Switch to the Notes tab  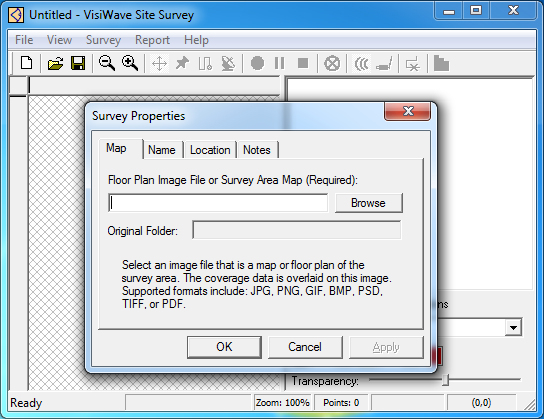pyautogui.click(x=257, y=150)
